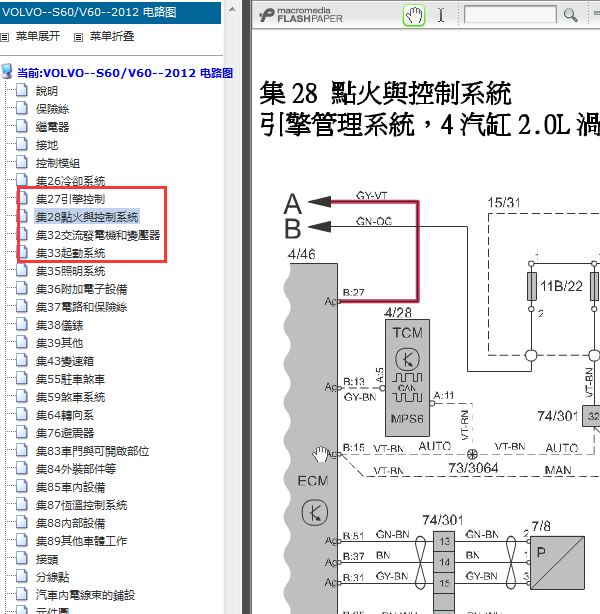The height and width of the screenshot is (614, 600).
Task: Open the 說明 tree item
Action: [47, 91]
